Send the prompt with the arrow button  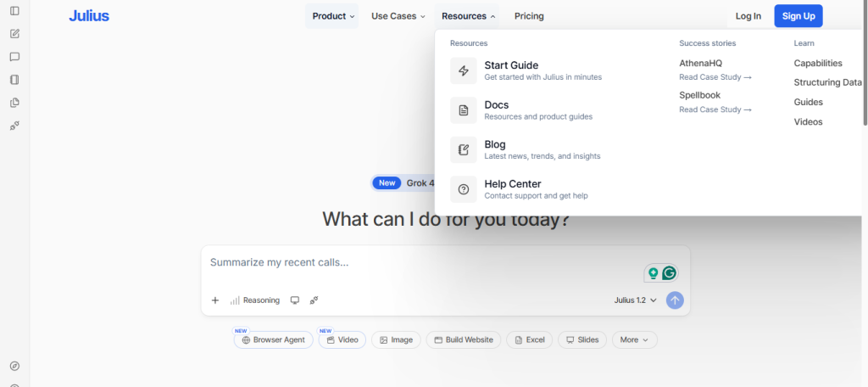point(675,300)
